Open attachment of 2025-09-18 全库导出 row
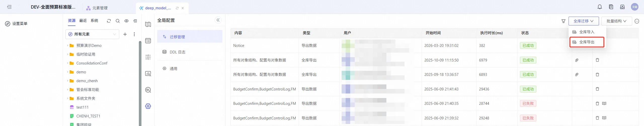This screenshot has height=126, width=644. (x=577, y=75)
